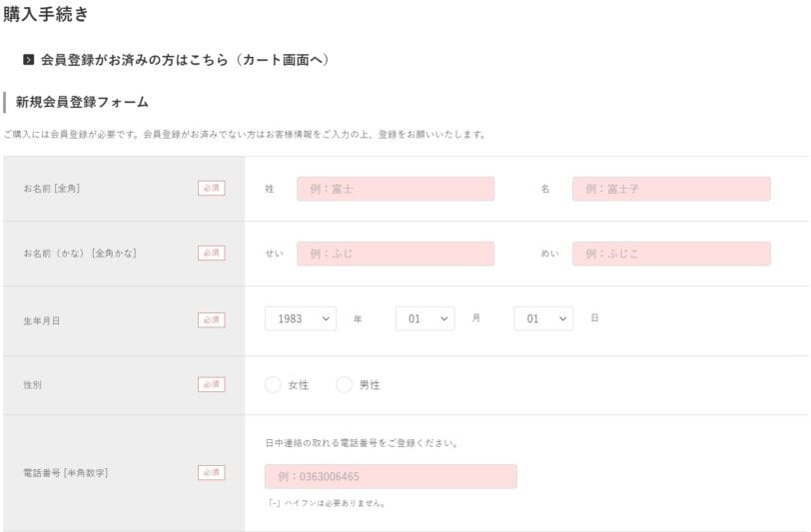
Task: Click the 名 first name input field
Action: (671, 189)
